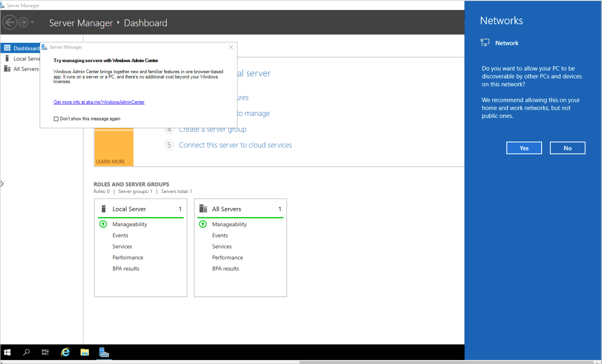
Task: Launch Internet Explorer from the taskbar
Action: (65, 352)
